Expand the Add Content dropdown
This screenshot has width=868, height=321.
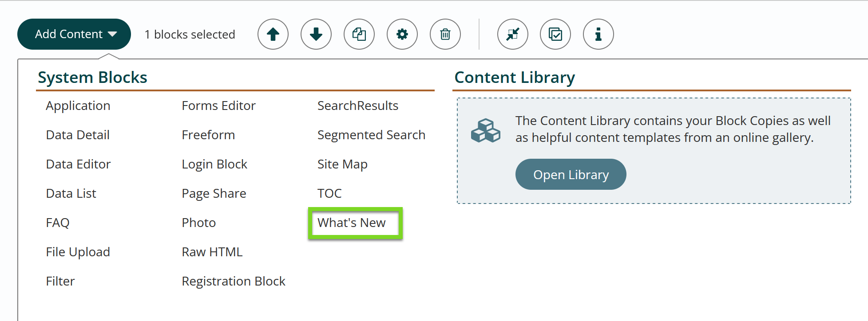pos(74,34)
